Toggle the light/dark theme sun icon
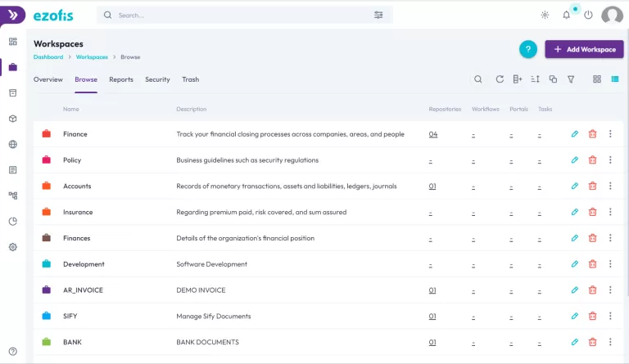The image size is (629, 364). pos(545,15)
